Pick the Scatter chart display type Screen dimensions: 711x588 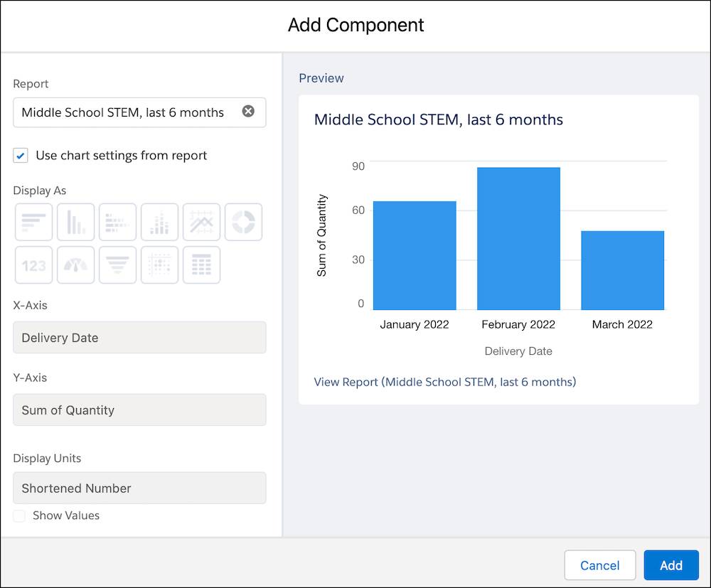159,264
